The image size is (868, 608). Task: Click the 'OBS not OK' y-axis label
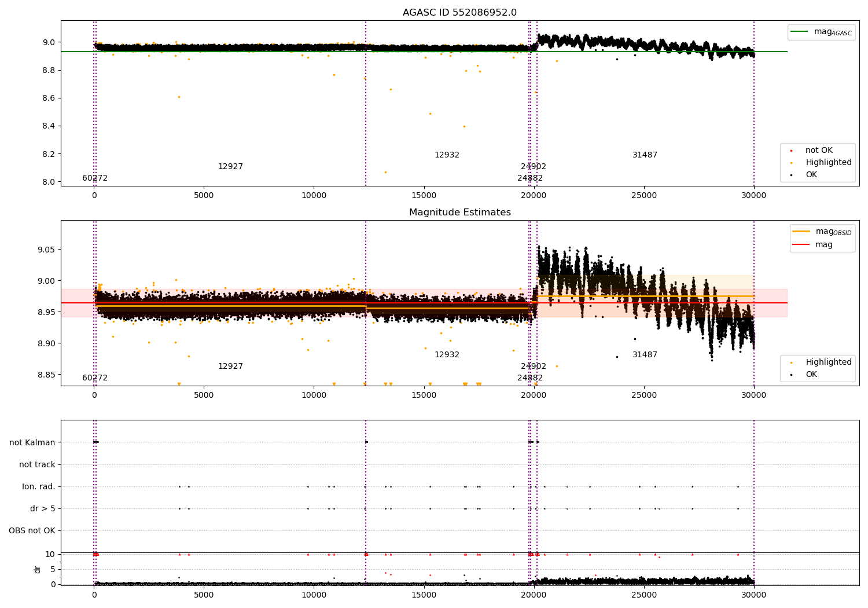pos(32,530)
